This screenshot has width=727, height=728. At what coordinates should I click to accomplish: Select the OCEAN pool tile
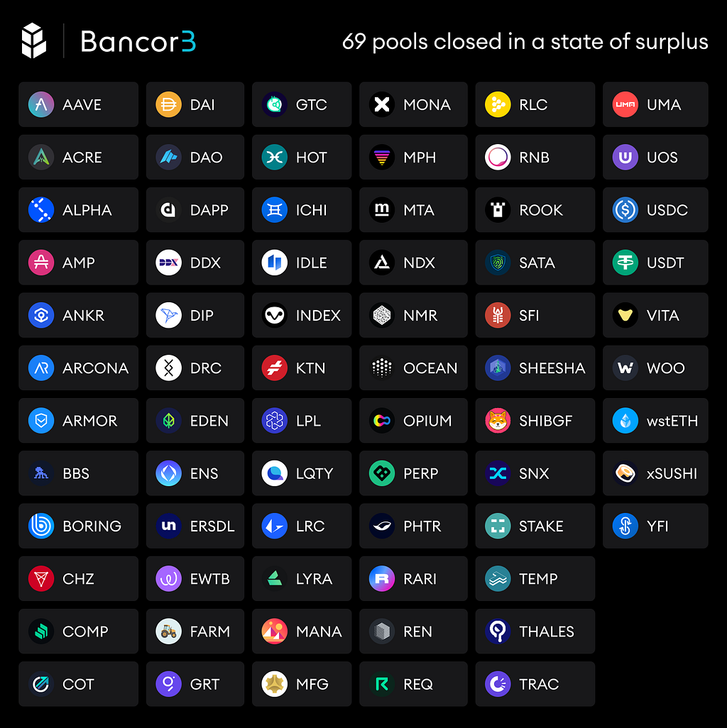pyautogui.click(x=413, y=368)
